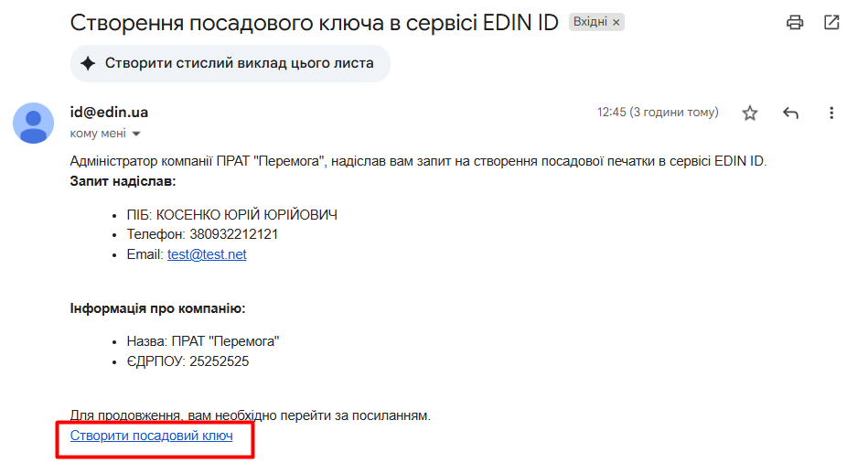This screenshot has width=868, height=474.
Task: Click the "Запит надіслав:" heading
Action: click(123, 180)
